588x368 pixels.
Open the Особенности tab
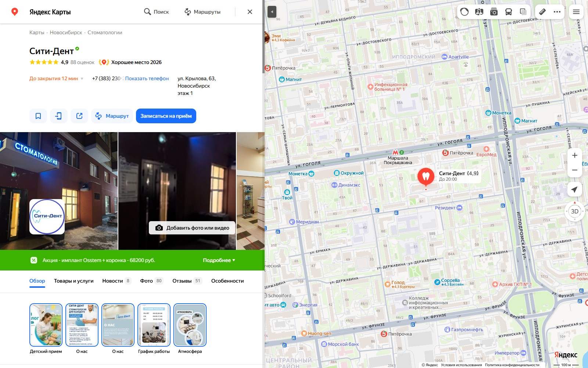(227, 281)
